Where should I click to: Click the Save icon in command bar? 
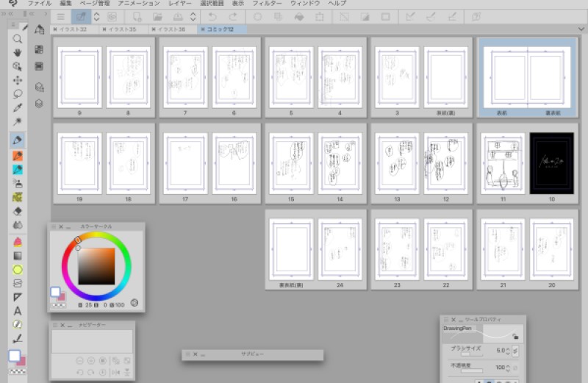178,17
